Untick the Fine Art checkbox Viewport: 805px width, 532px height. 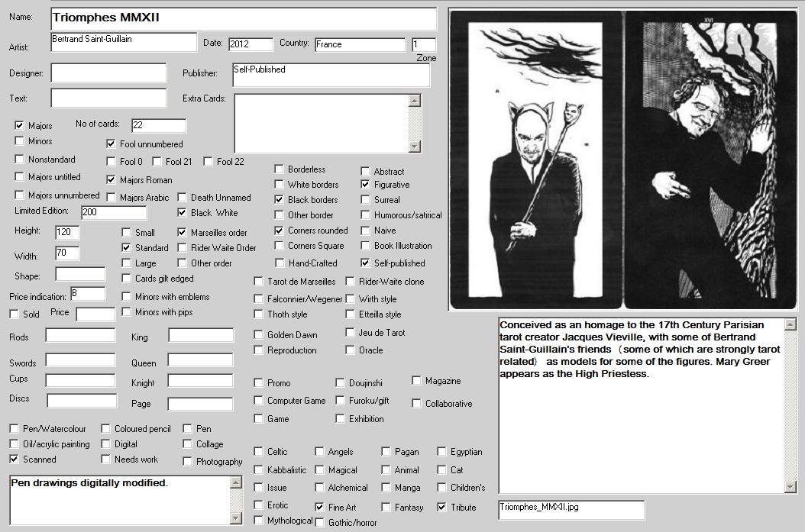point(320,507)
